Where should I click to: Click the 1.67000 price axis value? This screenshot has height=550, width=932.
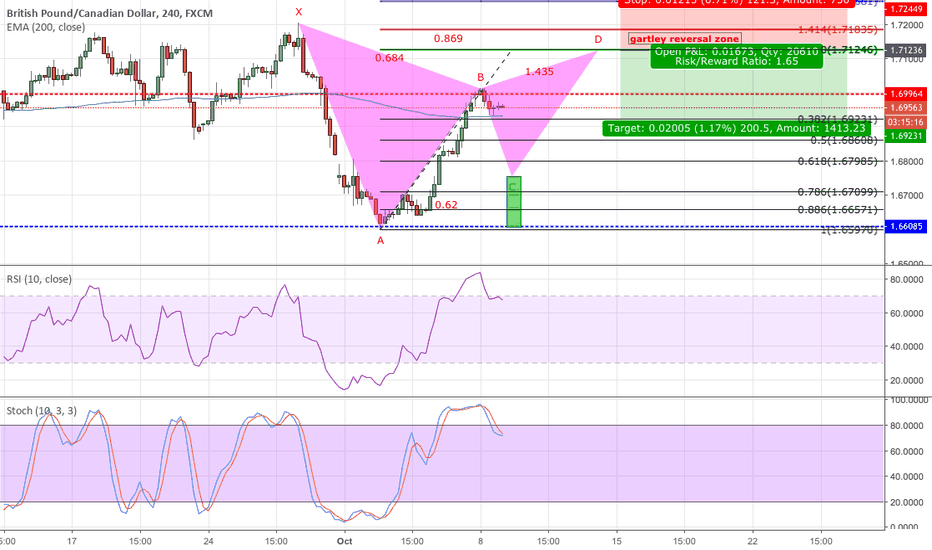point(906,196)
